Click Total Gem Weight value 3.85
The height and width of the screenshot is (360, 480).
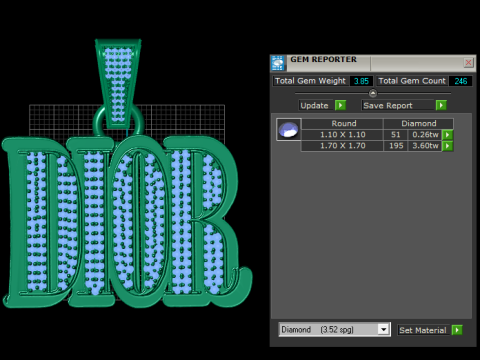361,81
